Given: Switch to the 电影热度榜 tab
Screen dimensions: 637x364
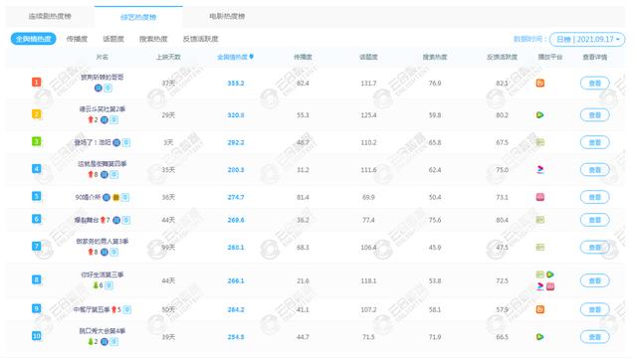Looking at the screenshot, I should point(227,16).
